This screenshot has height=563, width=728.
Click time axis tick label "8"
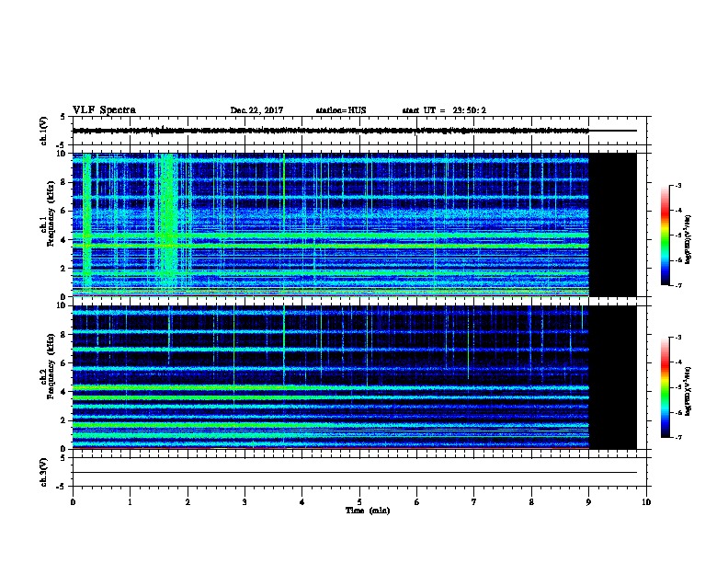531,501
